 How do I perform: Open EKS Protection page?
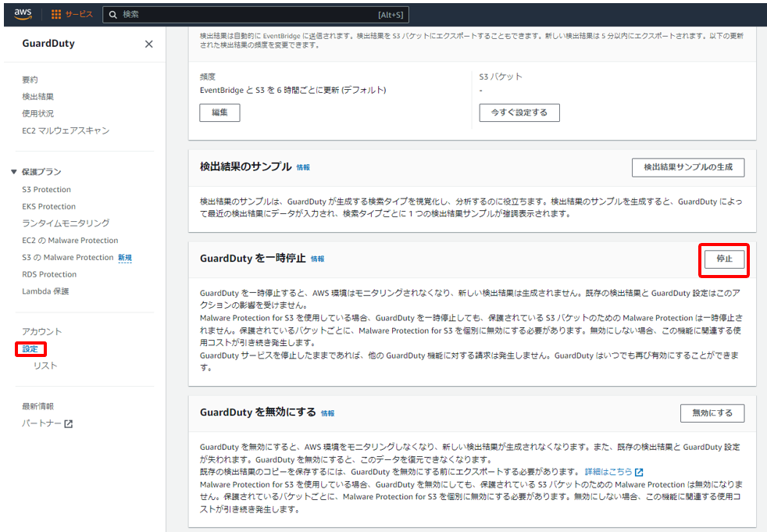click(x=49, y=206)
